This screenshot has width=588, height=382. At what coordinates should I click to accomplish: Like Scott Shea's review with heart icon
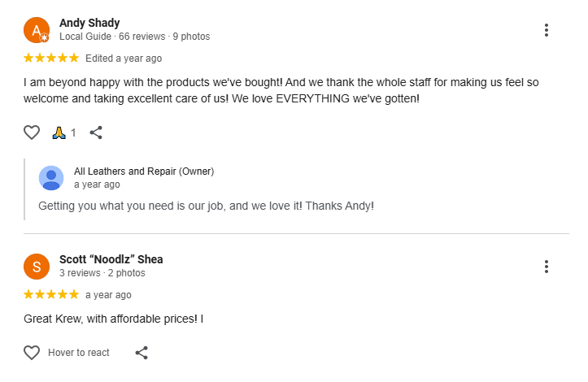coord(32,353)
